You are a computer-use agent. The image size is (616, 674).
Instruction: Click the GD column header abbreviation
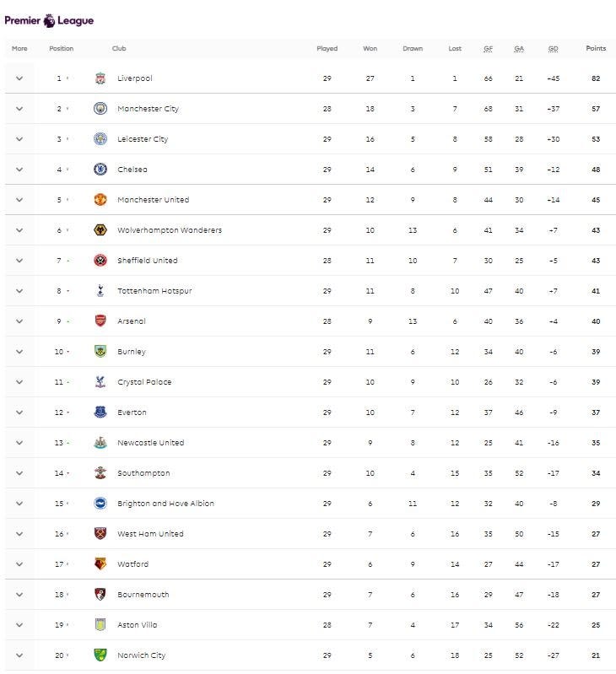tap(554, 49)
